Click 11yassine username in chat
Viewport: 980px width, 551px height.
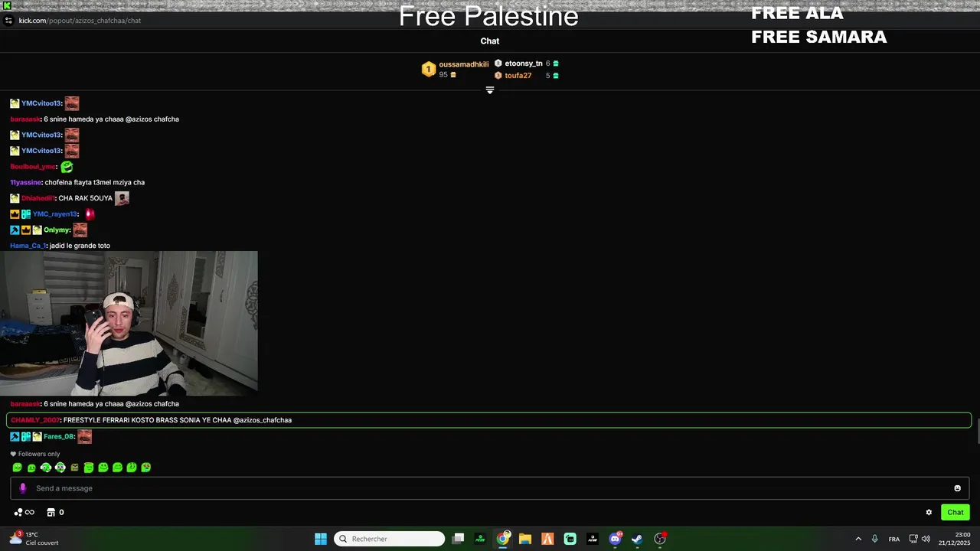coord(26,183)
